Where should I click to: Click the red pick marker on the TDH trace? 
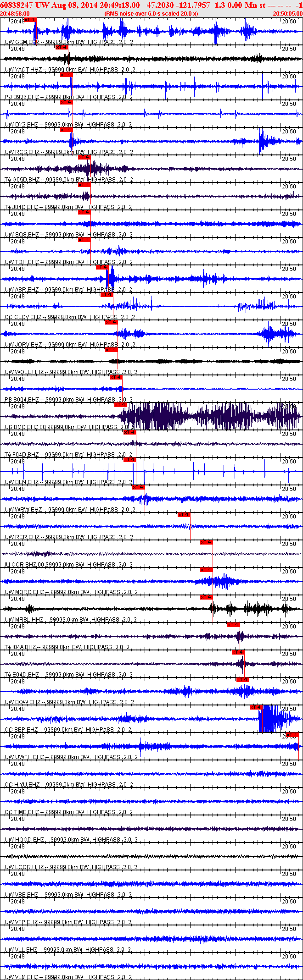click(84, 240)
